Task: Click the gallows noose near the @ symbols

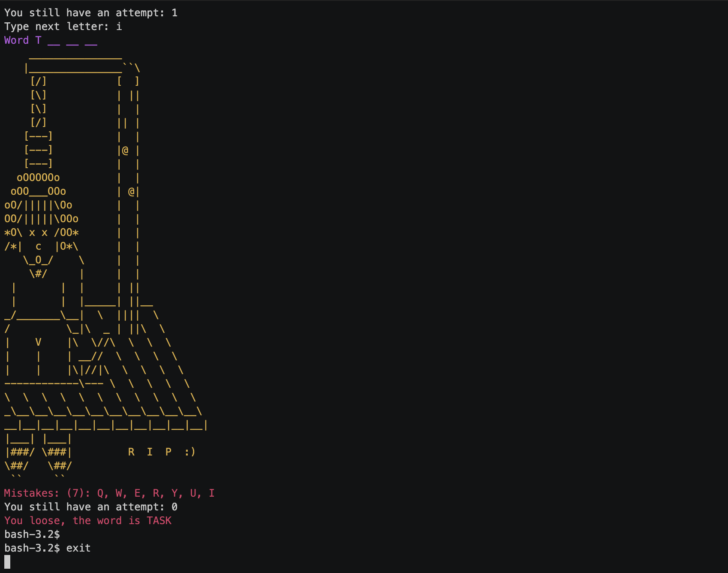Action: (x=125, y=150)
